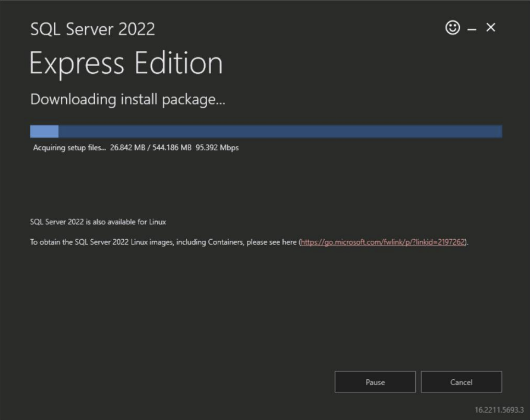530x420 pixels.
Task: Select the 'Acquiring setup files...' status text
Action: click(x=69, y=148)
